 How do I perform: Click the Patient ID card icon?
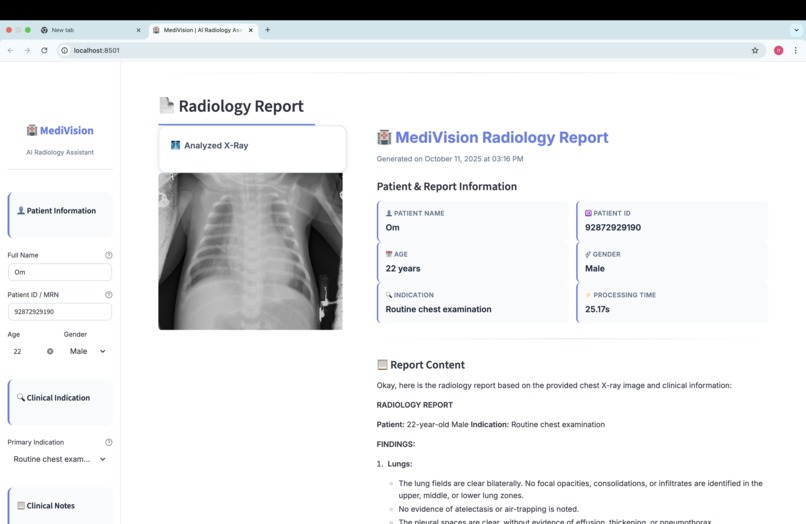tap(588, 213)
